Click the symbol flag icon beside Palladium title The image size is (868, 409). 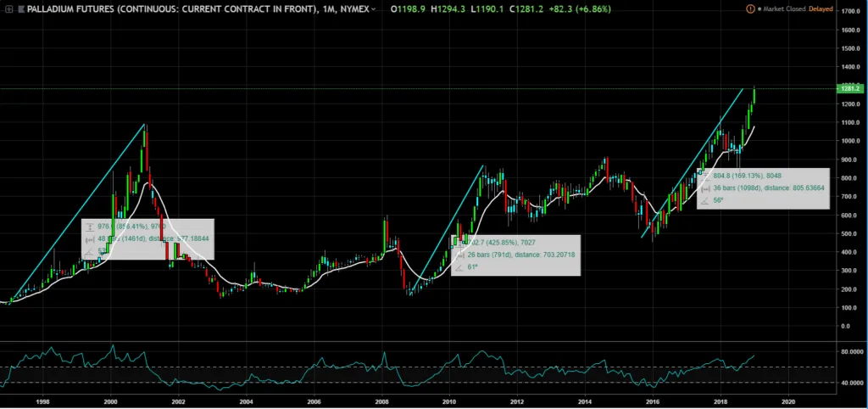(x=21, y=9)
